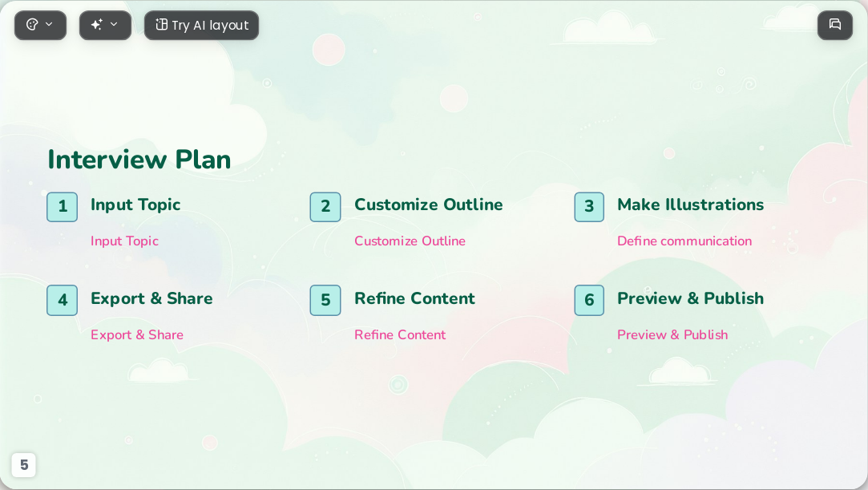The image size is (868, 490).
Task: Select the pink Export & Share description
Action: (137, 335)
